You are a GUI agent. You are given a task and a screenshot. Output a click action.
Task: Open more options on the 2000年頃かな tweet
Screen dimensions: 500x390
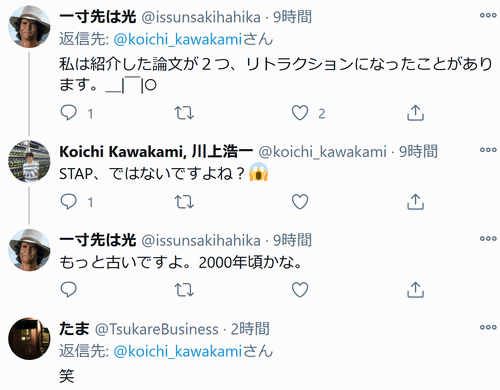488,238
